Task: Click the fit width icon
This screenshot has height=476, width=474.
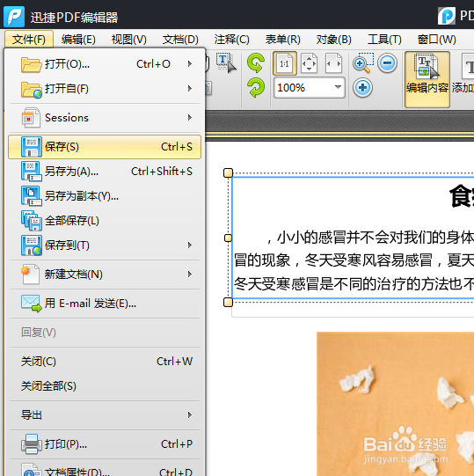Action: (333, 63)
